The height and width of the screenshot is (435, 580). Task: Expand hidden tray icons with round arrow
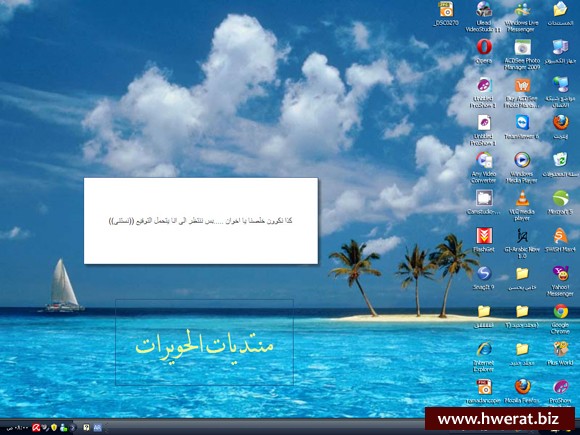coord(72,428)
